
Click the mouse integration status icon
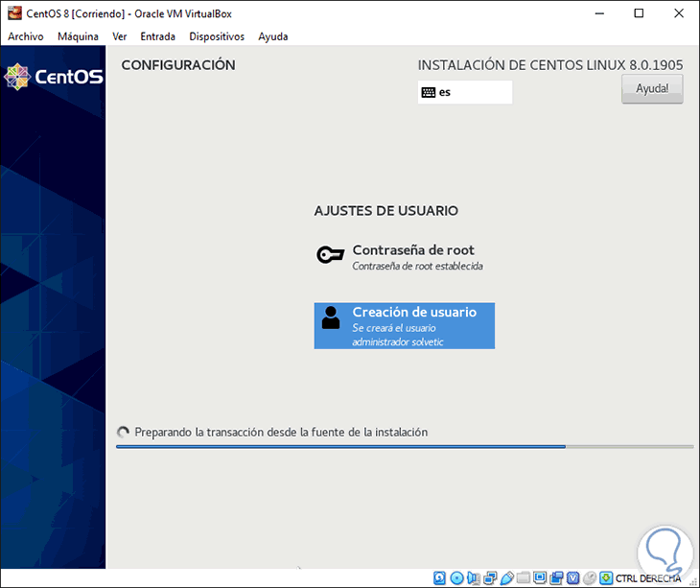pyautogui.click(x=590, y=578)
